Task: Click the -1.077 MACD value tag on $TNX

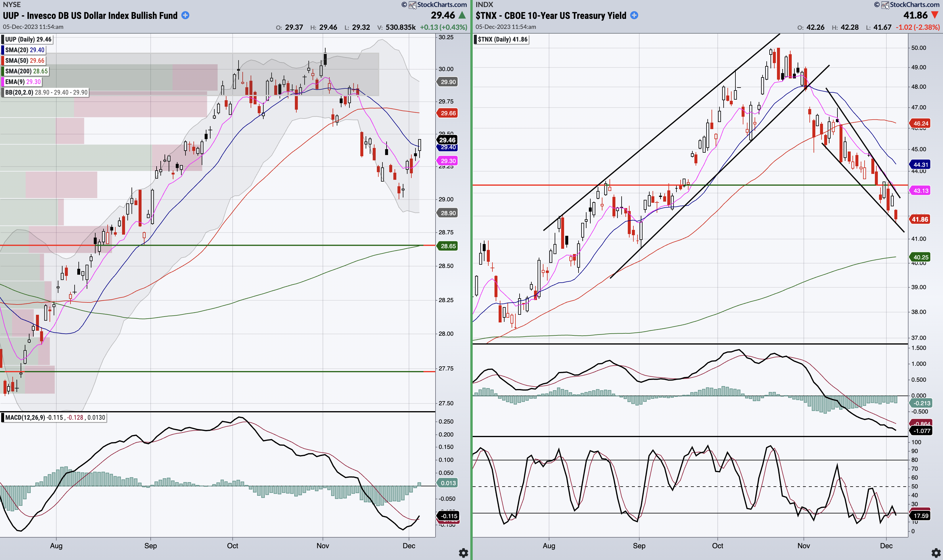Action: coord(921,431)
